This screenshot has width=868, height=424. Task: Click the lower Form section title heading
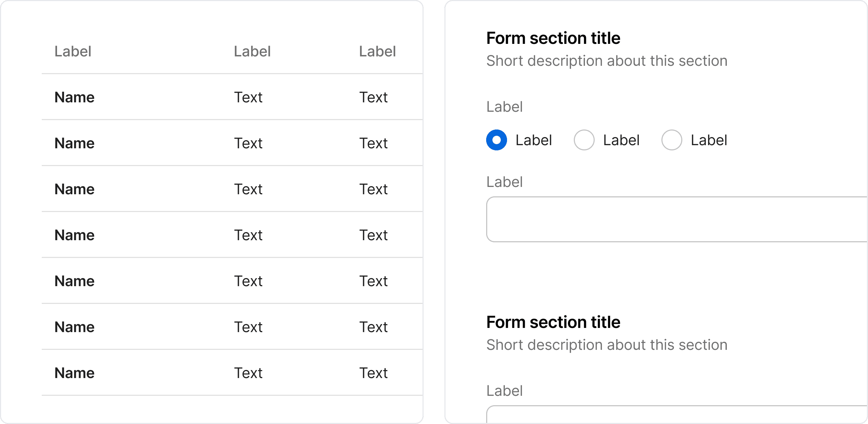tap(553, 322)
